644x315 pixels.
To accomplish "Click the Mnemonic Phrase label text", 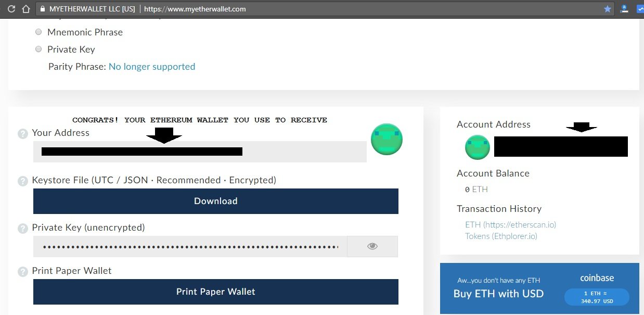I will (85, 32).
